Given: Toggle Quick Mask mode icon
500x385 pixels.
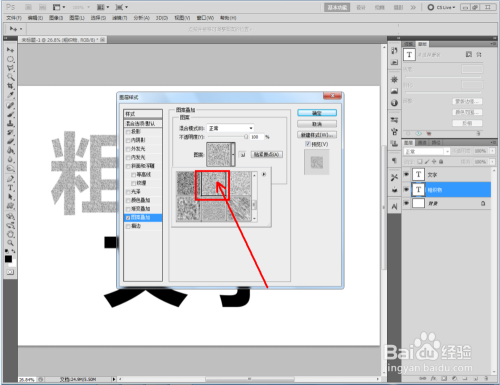Looking at the screenshot, I should click(10, 272).
